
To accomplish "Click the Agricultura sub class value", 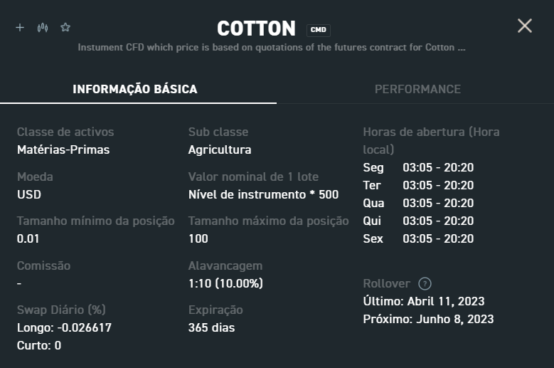I will [220, 150].
